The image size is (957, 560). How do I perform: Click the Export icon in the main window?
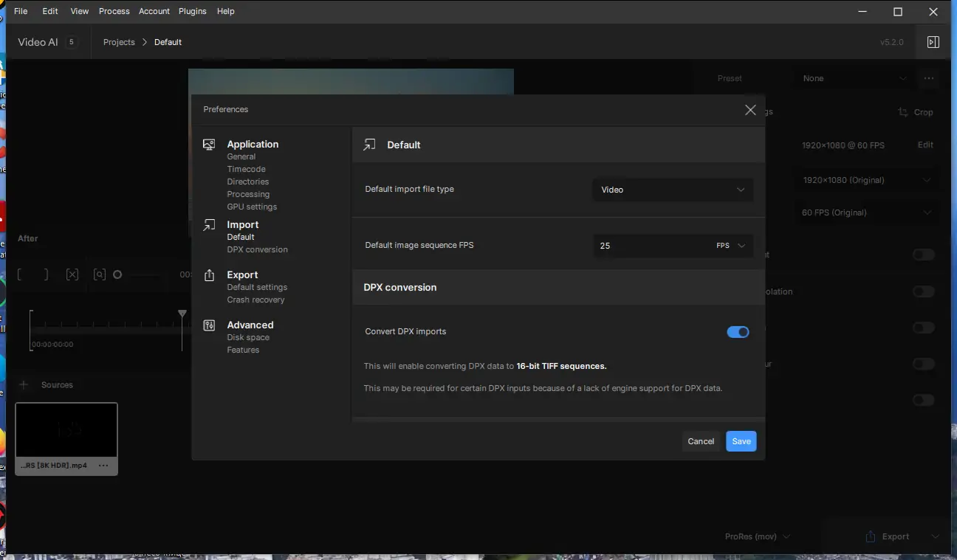[871, 536]
